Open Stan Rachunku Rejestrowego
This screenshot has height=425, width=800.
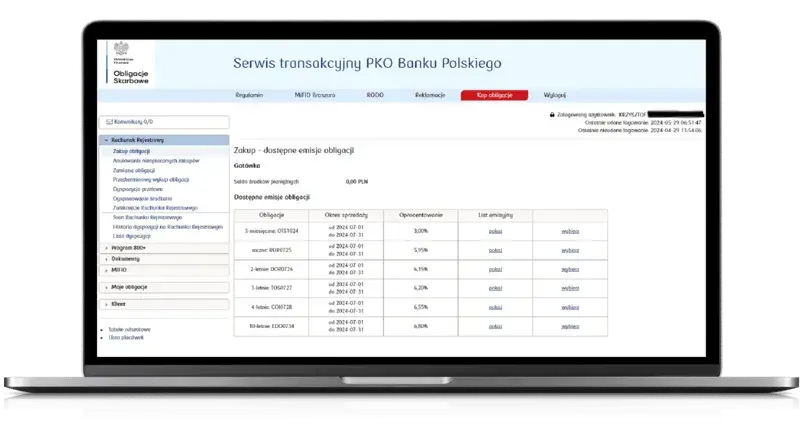pos(147,218)
